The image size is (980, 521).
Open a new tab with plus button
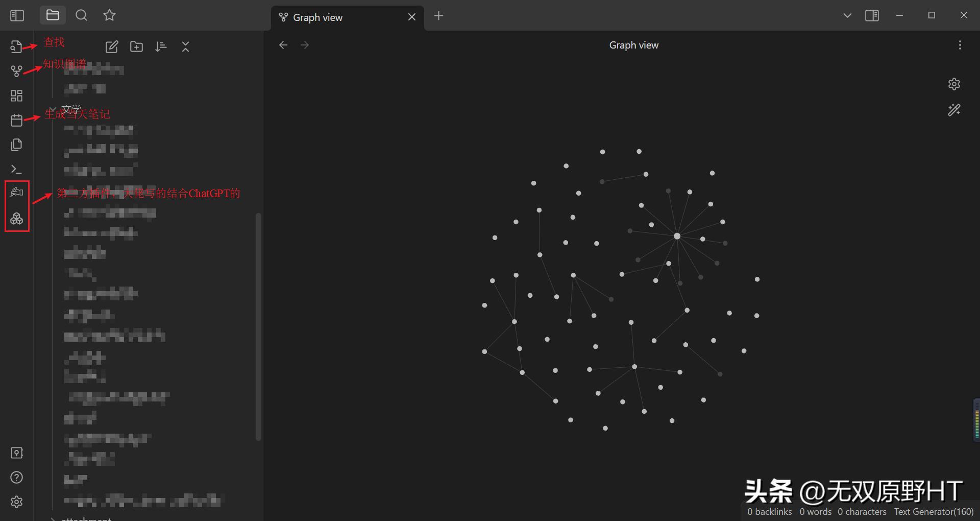[438, 16]
